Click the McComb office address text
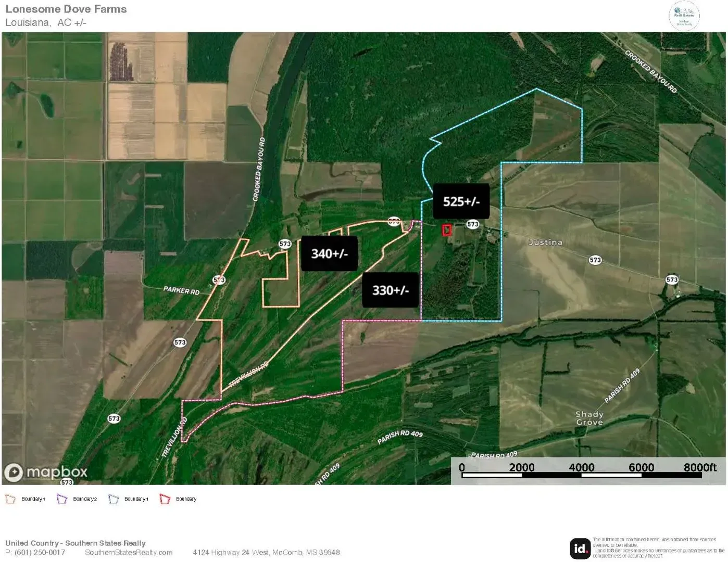The width and height of the screenshot is (728, 562). [x=266, y=553]
